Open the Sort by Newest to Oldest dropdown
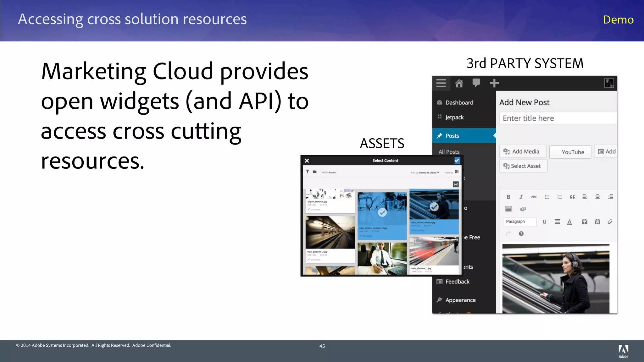 425,173
